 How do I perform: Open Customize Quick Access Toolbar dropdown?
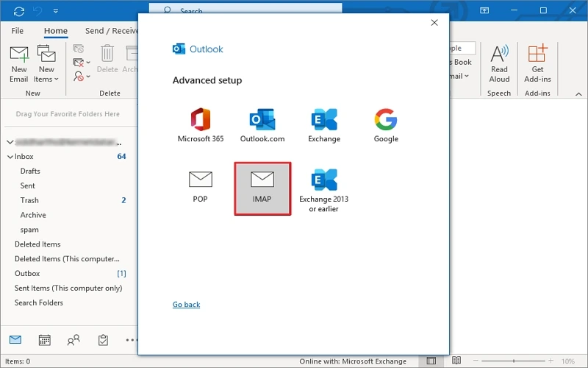click(x=56, y=11)
